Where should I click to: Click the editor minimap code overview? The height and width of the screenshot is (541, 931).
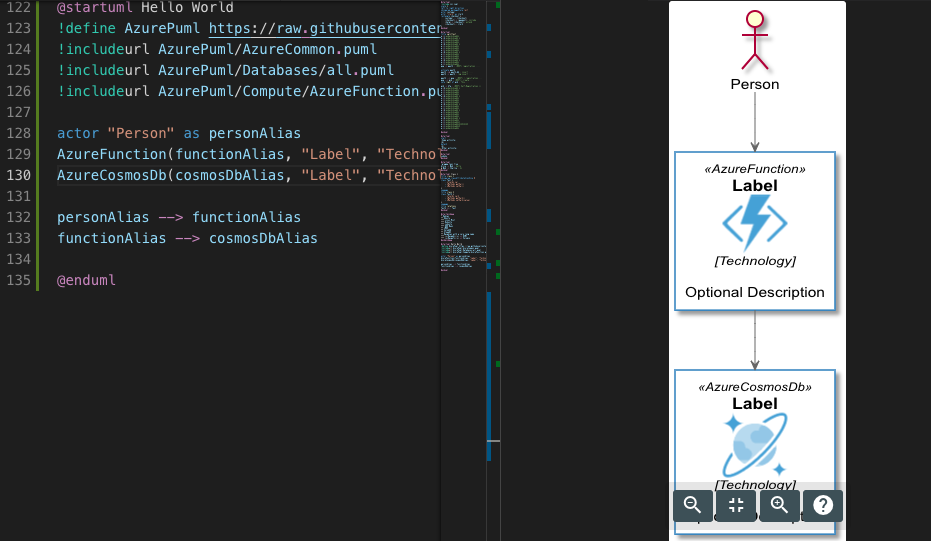click(x=463, y=137)
